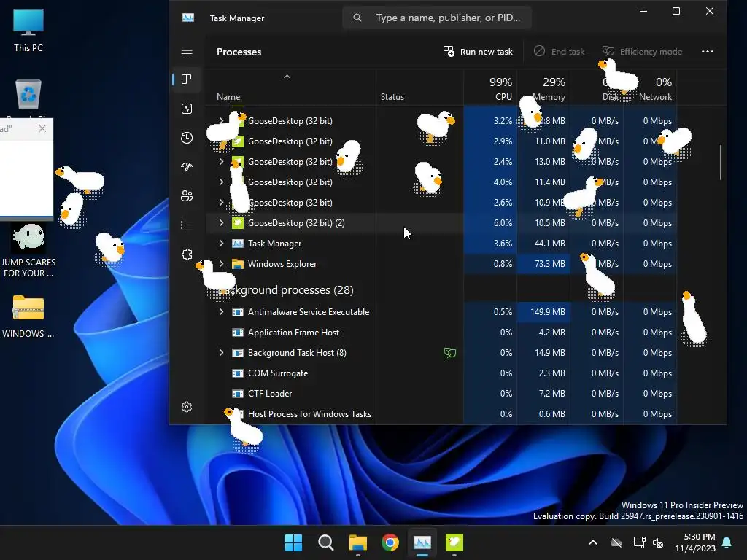This screenshot has height=560, width=747.
Task: Open File Explorer from the taskbar
Action: point(357,542)
